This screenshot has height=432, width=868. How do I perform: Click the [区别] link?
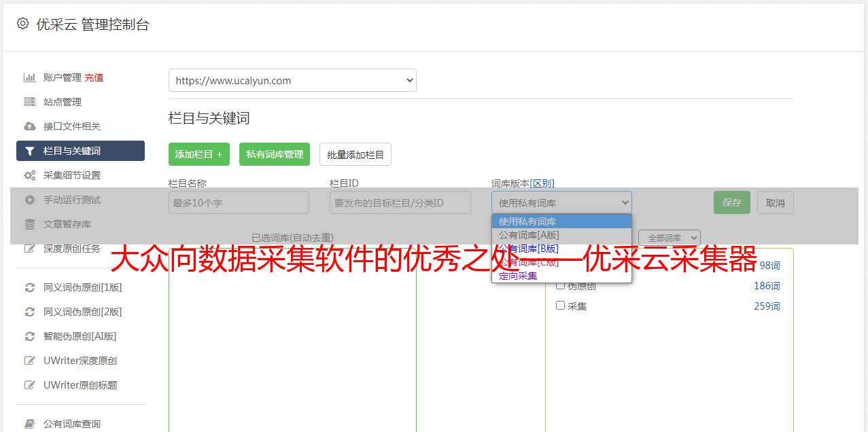(x=542, y=183)
